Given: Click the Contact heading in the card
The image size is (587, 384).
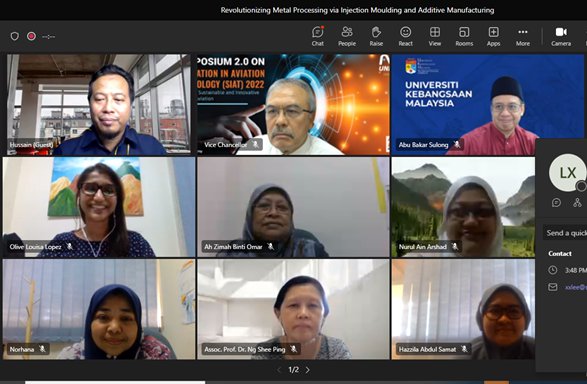Looking at the screenshot, I should click(560, 253).
